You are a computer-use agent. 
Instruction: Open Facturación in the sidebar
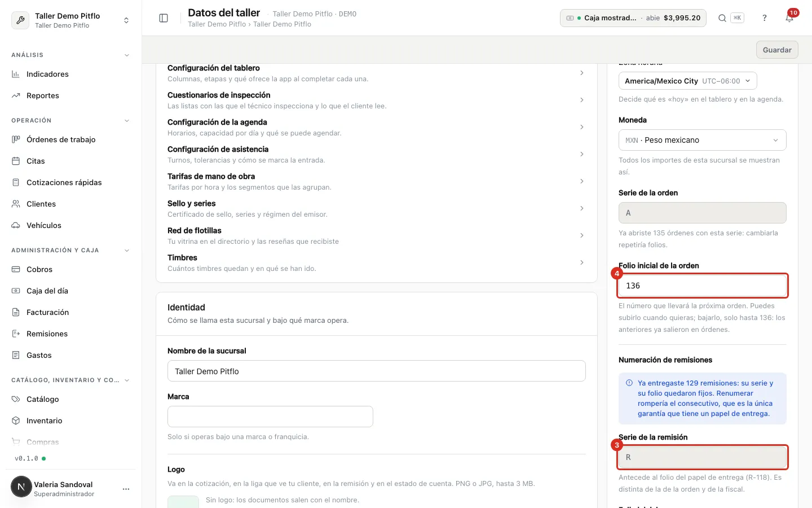pos(71,312)
